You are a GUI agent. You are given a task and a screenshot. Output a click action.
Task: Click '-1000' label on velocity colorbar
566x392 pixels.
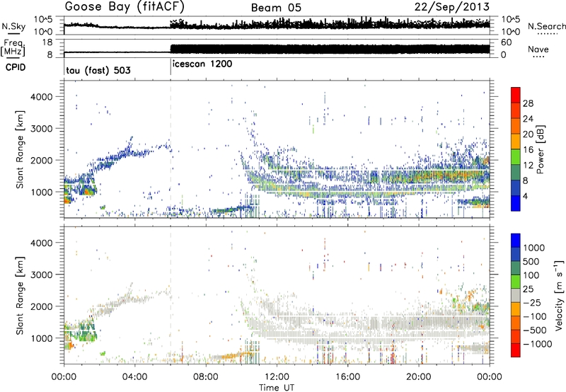click(x=538, y=344)
